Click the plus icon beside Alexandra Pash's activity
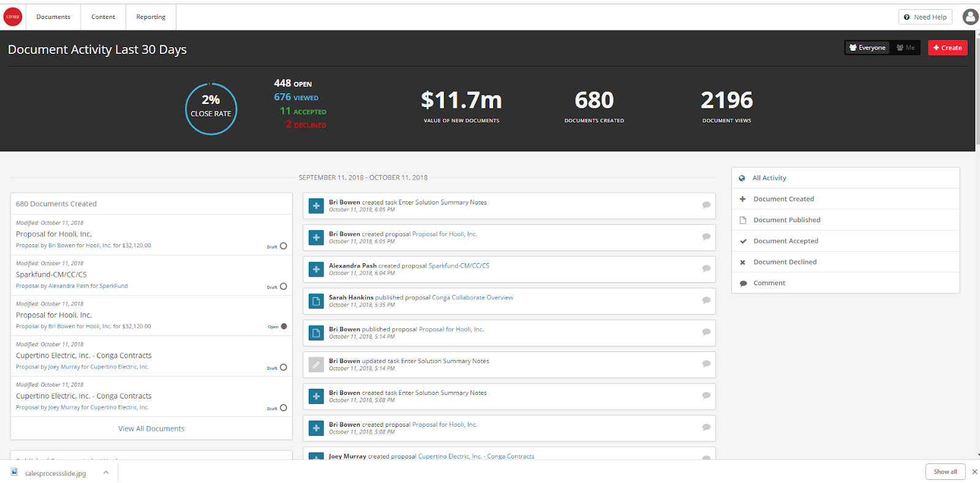Viewport: 980px width, 483px height. 316,269
